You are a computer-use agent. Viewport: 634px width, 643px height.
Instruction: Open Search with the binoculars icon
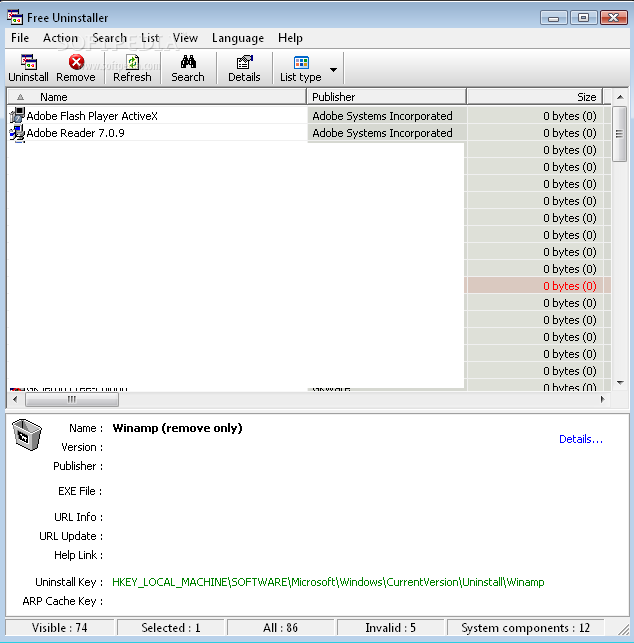[x=188, y=62]
